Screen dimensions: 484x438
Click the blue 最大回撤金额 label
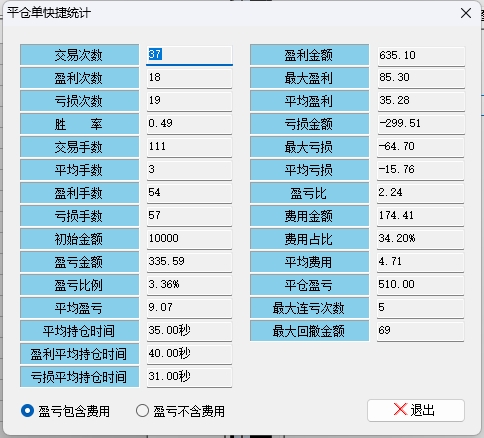click(309, 331)
